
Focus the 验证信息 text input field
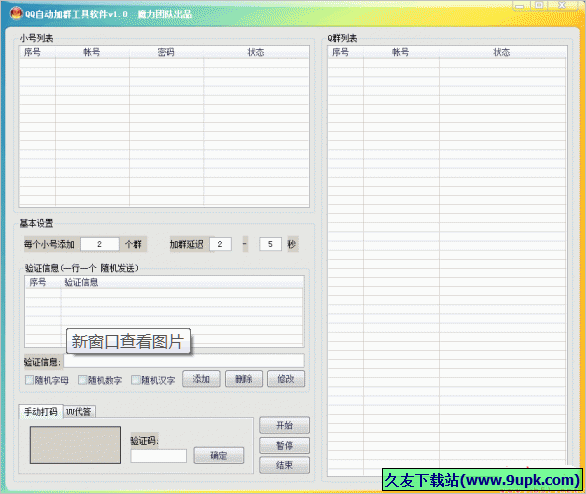pos(184,361)
